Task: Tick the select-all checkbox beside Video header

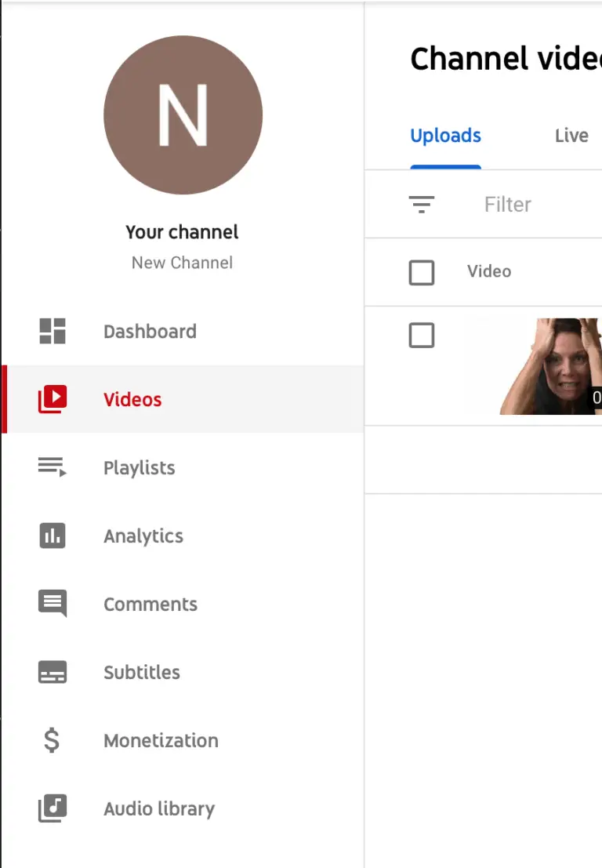Action: pos(422,272)
